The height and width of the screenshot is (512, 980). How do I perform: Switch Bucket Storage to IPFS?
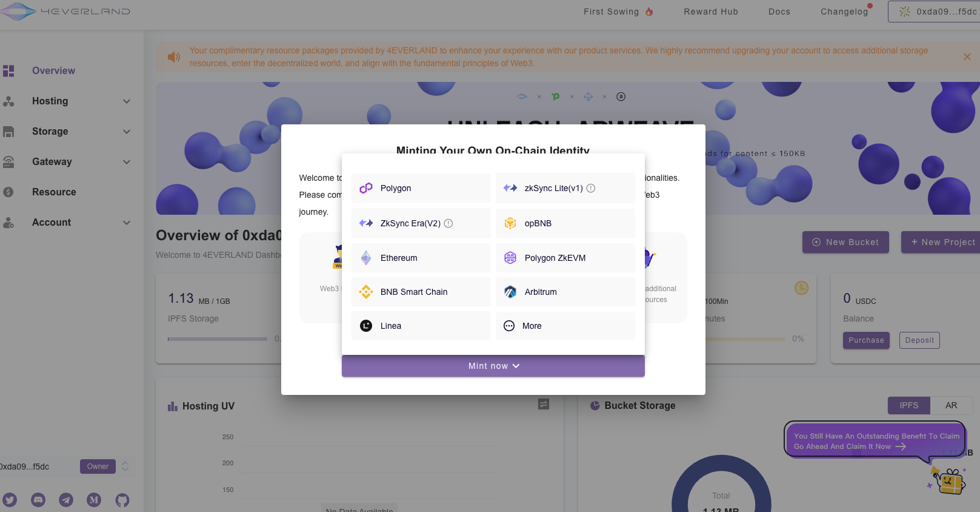[x=908, y=405]
